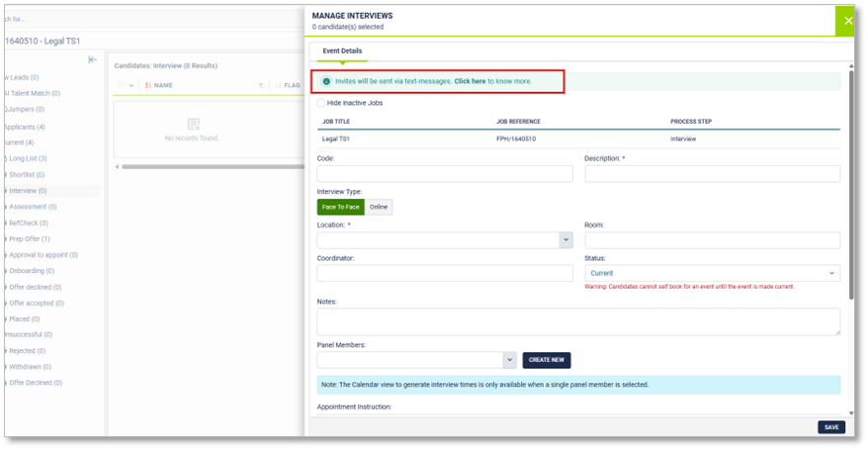Click the Save button
Screen dimensions: 868x450
pos(830,427)
